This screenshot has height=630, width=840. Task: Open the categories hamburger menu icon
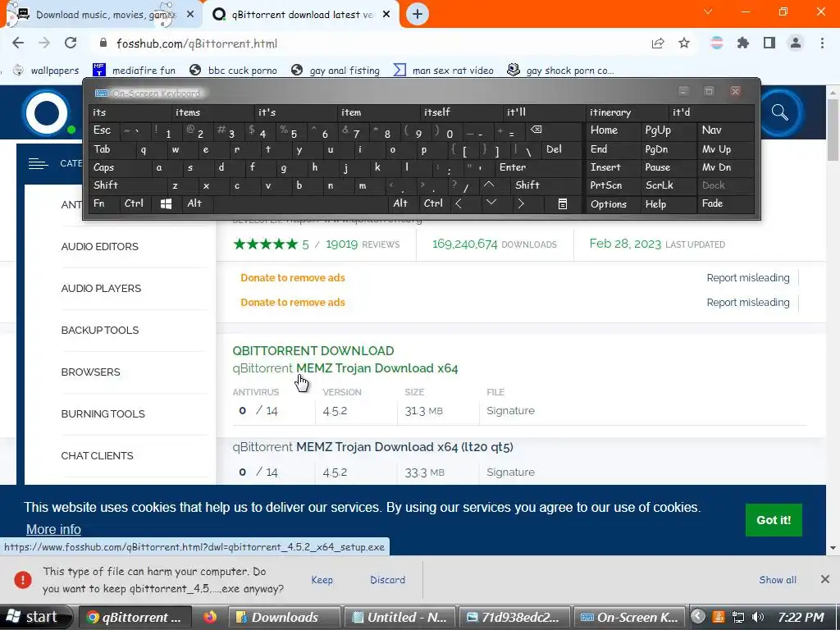[38, 163]
